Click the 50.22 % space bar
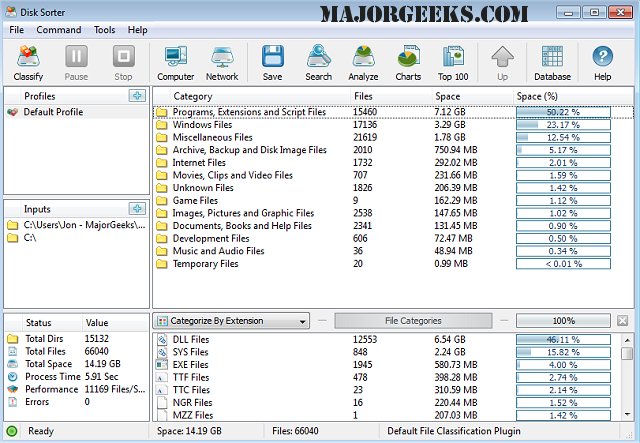 [x=563, y=112]
